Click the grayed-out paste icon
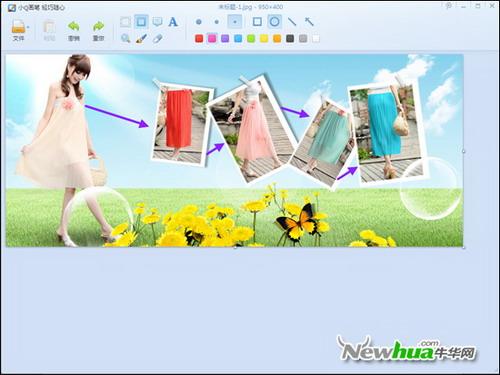This screenshot has width=500, height=375. pos(49,27)
